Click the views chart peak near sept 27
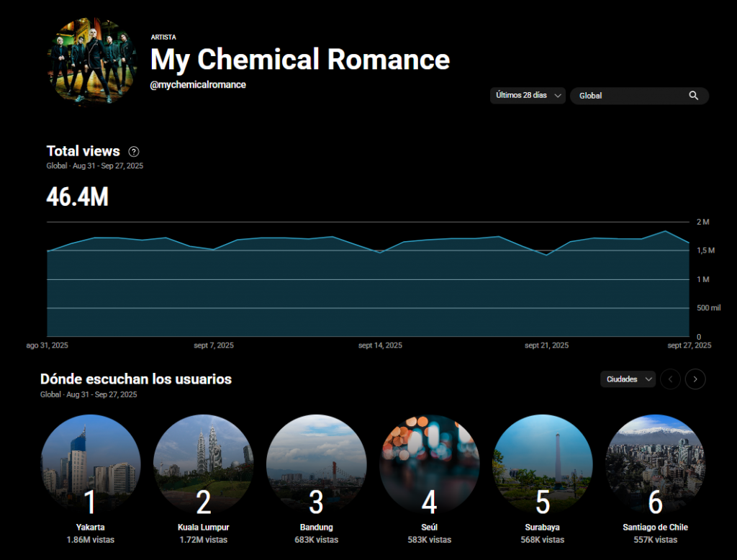The width and height of the screenshot is (737, 560). click(666, 232)
